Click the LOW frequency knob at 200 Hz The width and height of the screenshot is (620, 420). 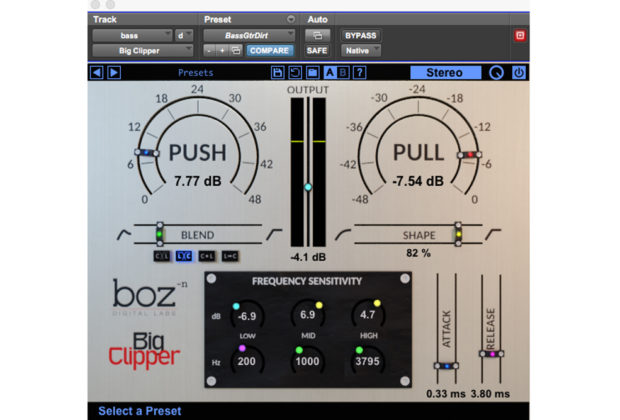(x=247, y=360)
